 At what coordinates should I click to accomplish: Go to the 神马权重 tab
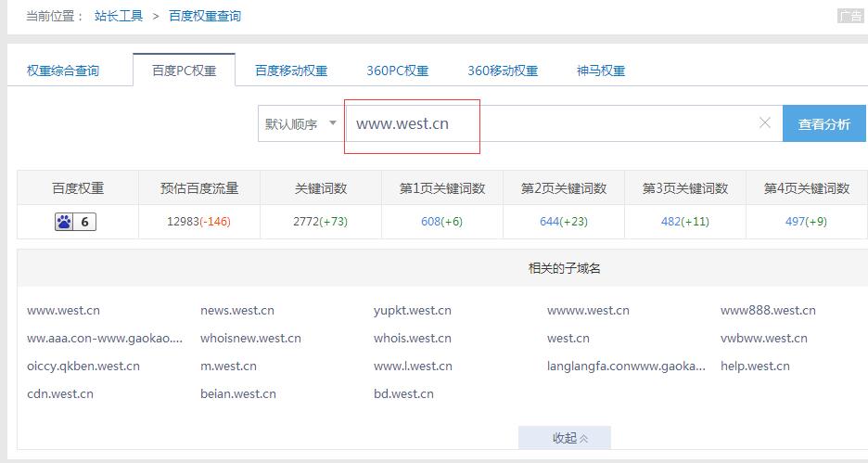(601, 71)
